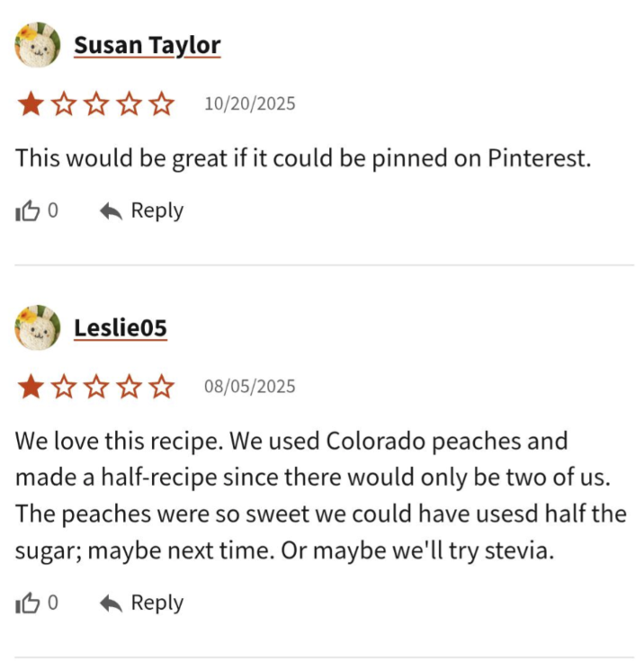
Task: Open Susan Taylor's profile link
Action: pyautogui.click(x=147, y=45)
